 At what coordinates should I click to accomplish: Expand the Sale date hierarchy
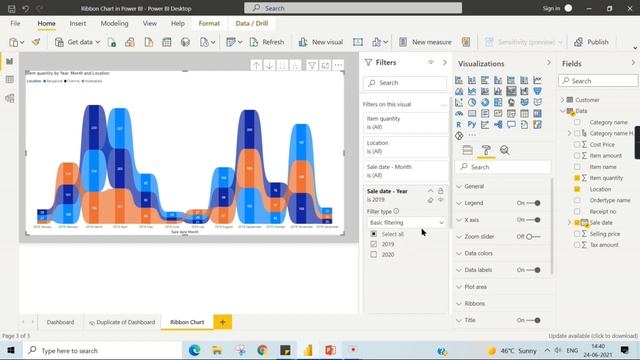click(x=569, y=222)
